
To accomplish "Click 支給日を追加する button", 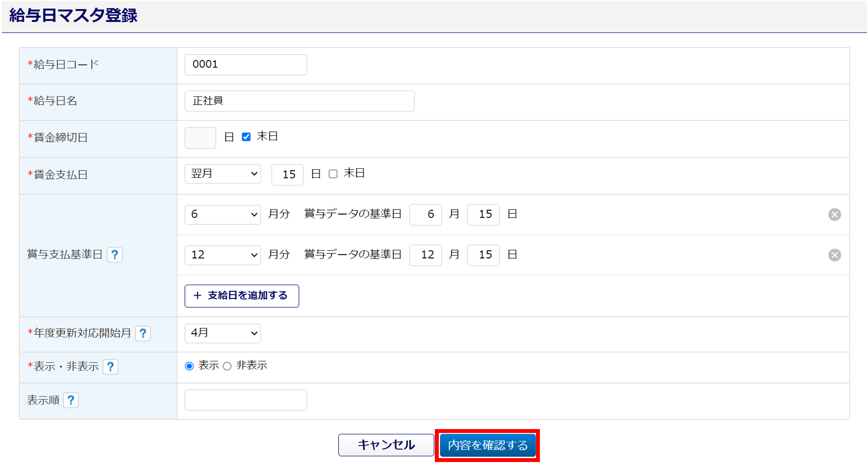I will [x=242, y=296].
